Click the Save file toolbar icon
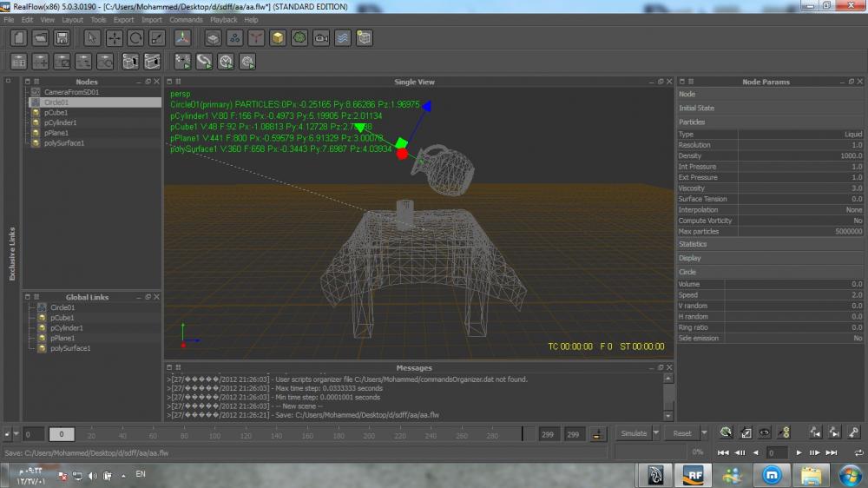The width and height of the screenshot is (868, 488). (x=62, y=38)
